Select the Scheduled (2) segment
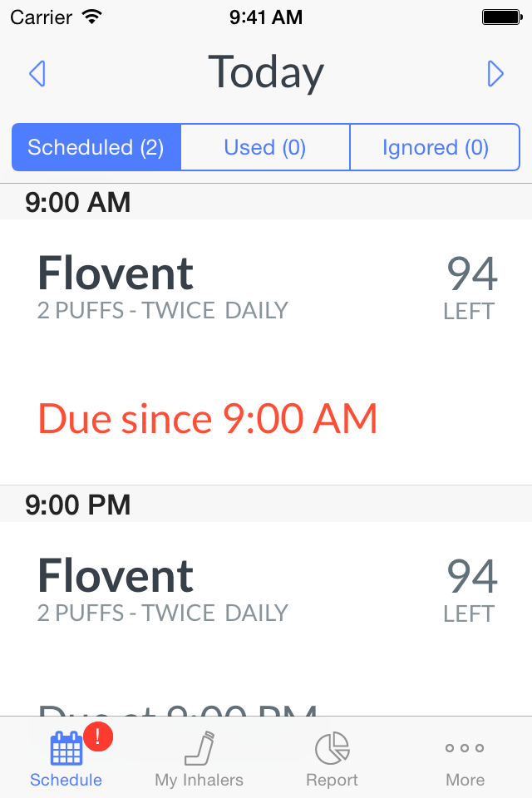Viewport: 532px width, 798px height. pos(96,147)
